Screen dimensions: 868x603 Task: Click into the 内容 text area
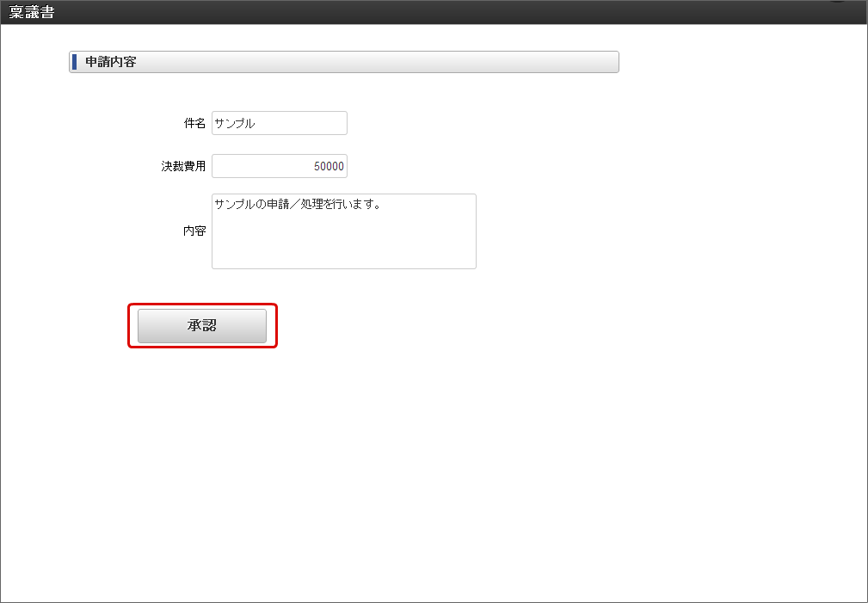tap(344, 231)
